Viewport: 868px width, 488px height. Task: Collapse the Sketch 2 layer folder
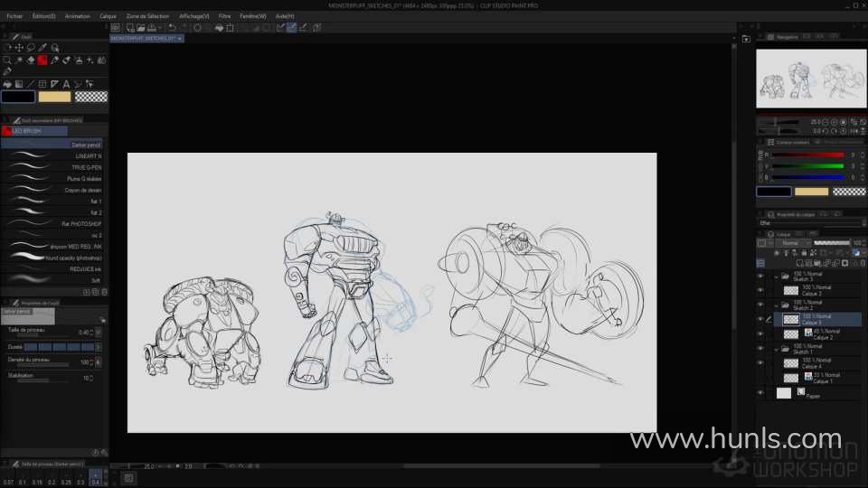(x=776, y=305)
